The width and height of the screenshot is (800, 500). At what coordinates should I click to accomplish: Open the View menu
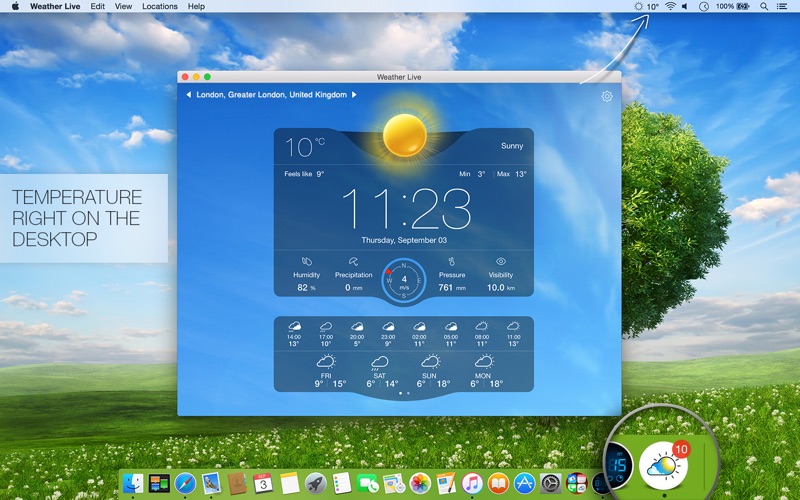[x=123, y=6]
